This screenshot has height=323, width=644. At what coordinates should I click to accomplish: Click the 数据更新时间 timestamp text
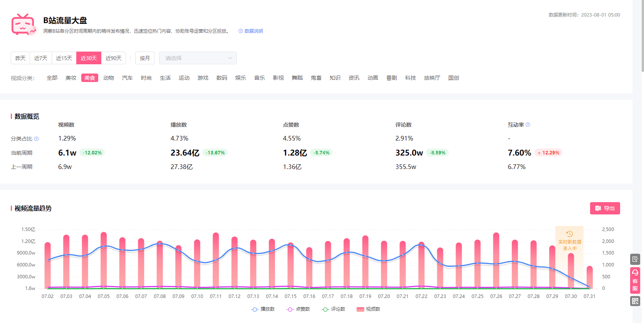584,15
